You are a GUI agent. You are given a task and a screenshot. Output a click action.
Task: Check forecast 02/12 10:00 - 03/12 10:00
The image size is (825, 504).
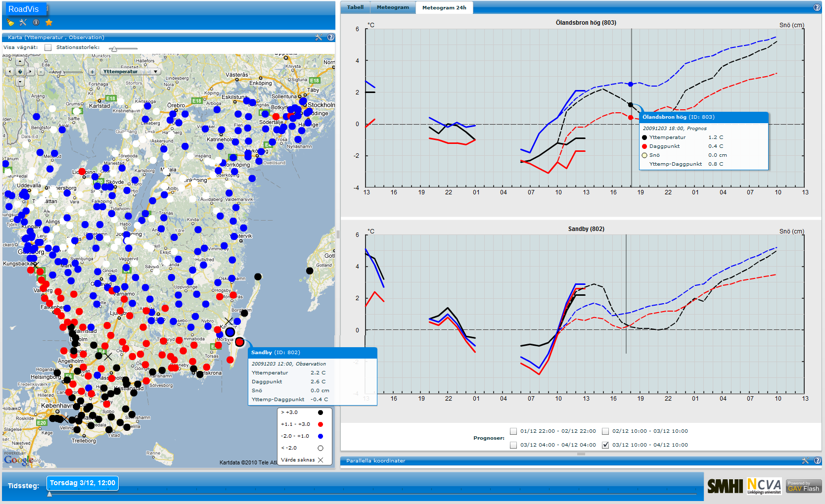coord(605,431)
